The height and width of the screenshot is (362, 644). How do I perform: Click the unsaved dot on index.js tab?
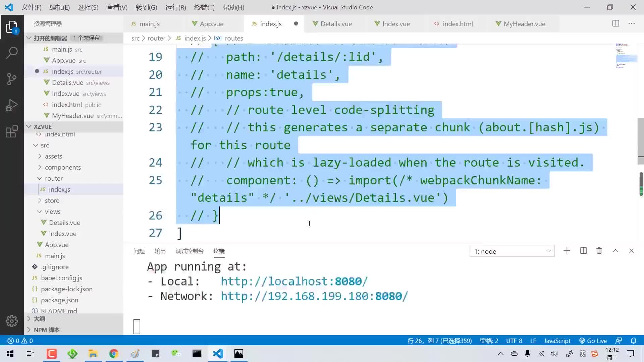click(296, 23)
